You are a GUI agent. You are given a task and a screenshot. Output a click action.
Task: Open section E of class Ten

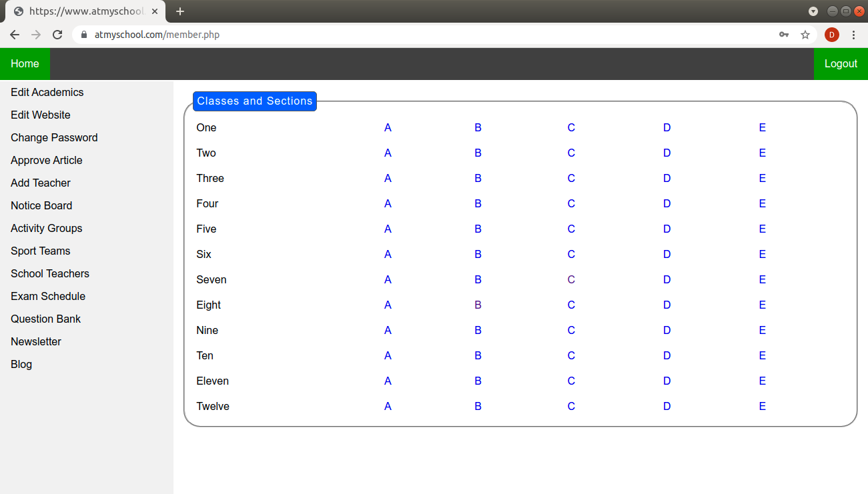pos(763,356)
